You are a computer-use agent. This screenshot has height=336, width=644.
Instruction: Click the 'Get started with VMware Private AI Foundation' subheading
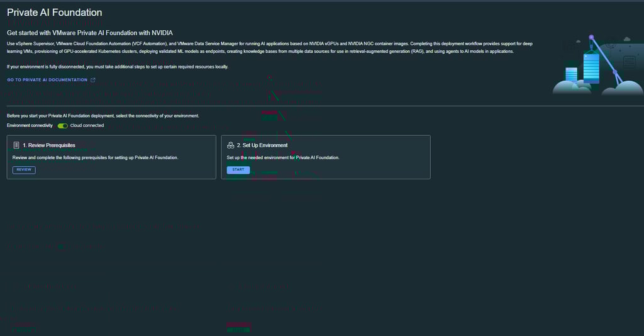point(90,33)
